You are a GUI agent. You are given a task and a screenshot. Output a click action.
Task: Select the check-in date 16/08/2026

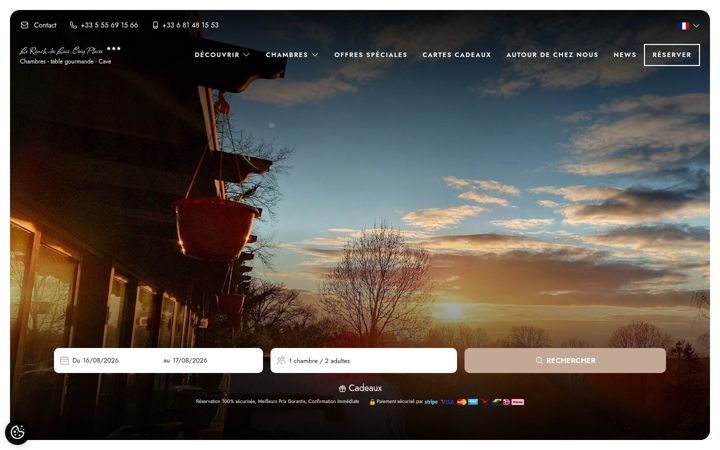point(96,360)
